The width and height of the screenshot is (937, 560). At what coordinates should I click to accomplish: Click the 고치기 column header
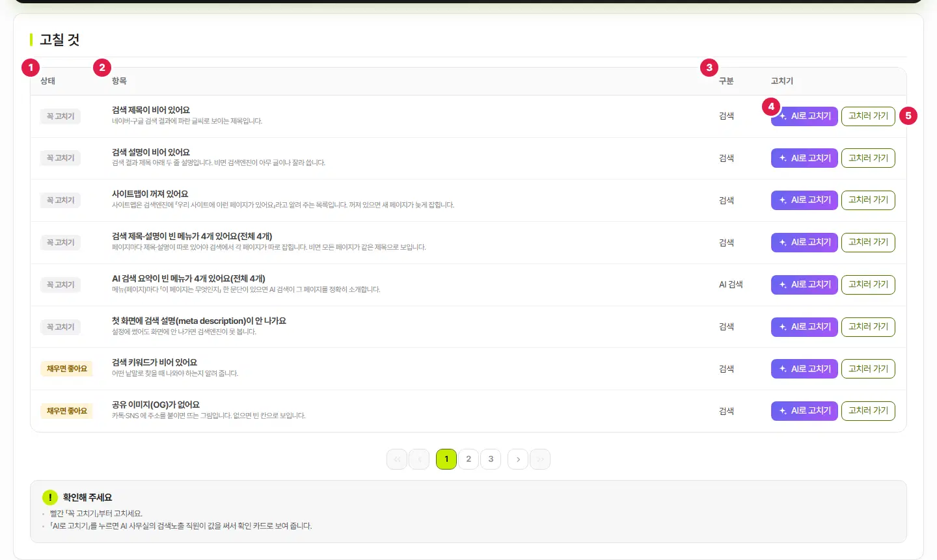coord(782,81)
